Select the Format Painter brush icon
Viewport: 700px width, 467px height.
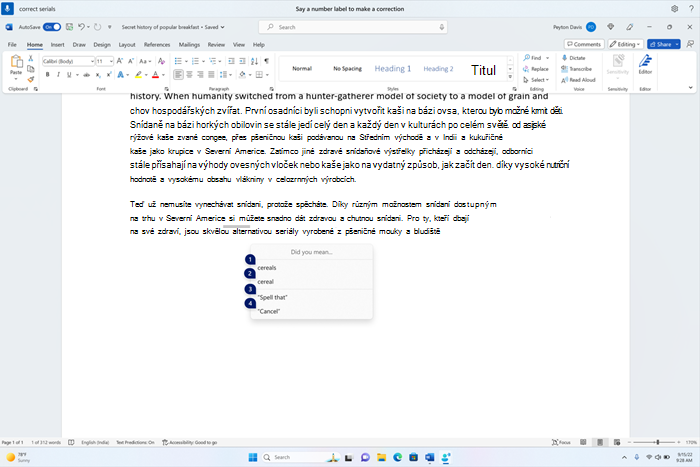pyautogui.click(x=31, y=79)
